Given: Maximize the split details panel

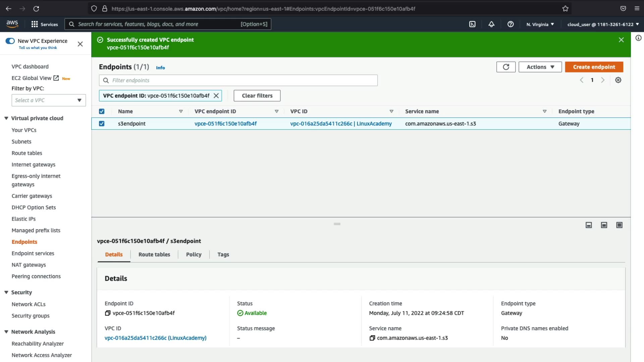Looking at the screenshot, I should click(619, 225).
